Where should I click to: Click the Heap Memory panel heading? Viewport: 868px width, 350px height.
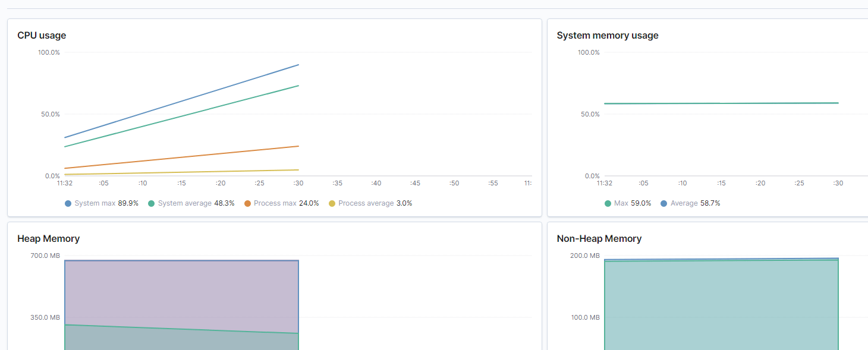(48, 238)
